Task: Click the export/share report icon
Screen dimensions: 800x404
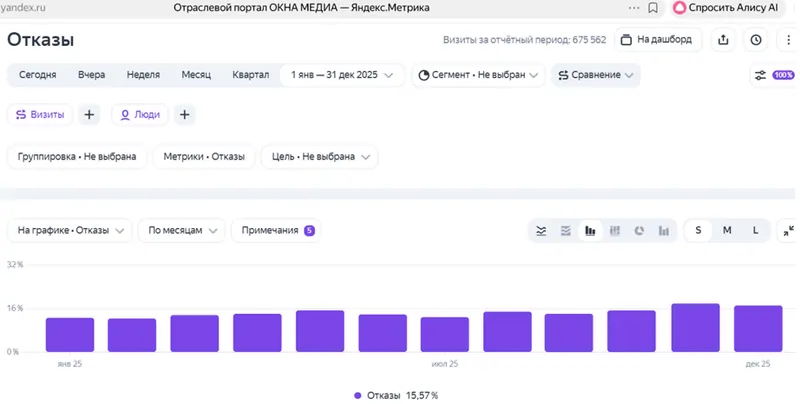Action: [x=723, y=40]
